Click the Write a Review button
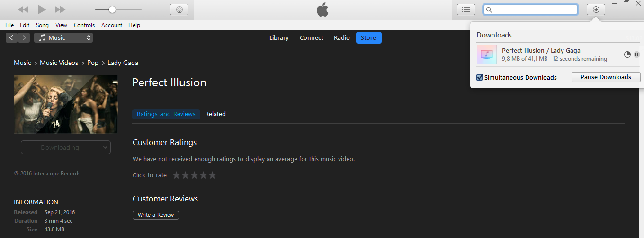Image resolution: width=644 pixels, height=238 pixels. pyautogui.click(x=156, y=215)
